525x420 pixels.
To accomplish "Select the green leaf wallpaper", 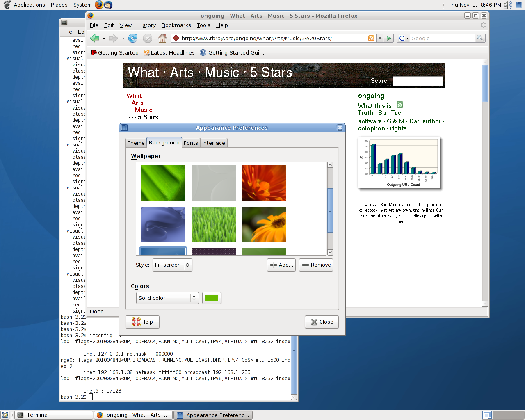I will pyautogui.click(x=163, y=183).
